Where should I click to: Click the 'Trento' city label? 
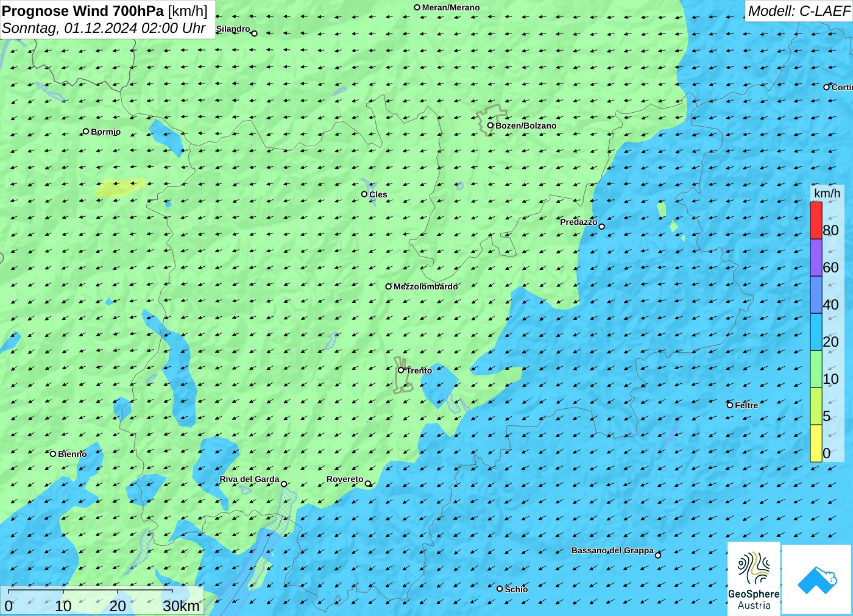pos(419,370)
